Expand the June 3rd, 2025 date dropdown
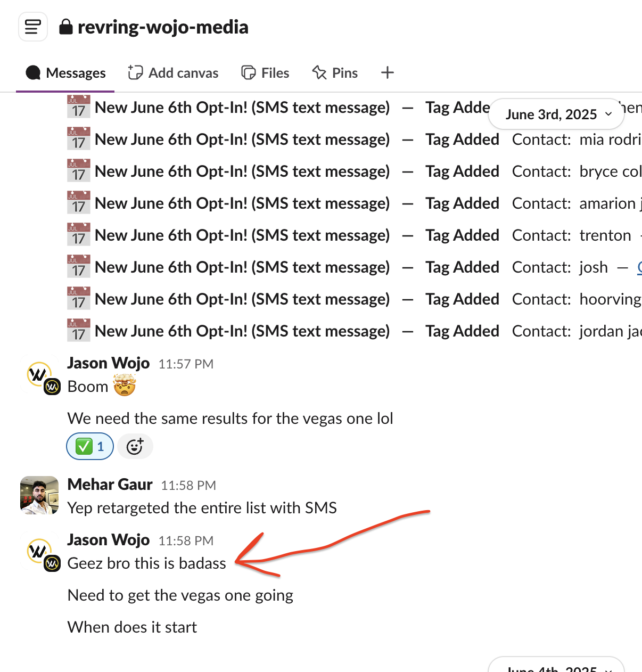 point(556,114)
